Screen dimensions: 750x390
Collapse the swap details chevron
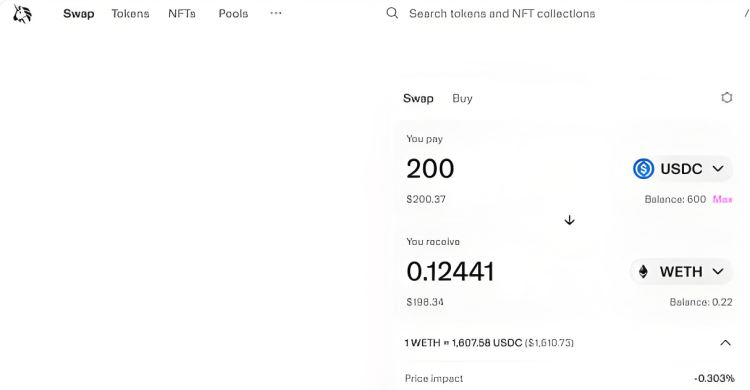[726, 343]
